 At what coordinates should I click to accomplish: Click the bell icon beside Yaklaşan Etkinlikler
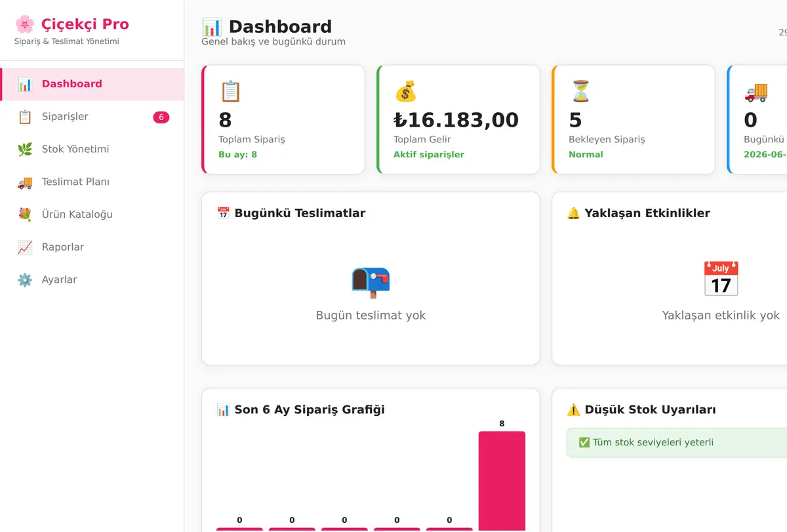click(x=574, y=213)
